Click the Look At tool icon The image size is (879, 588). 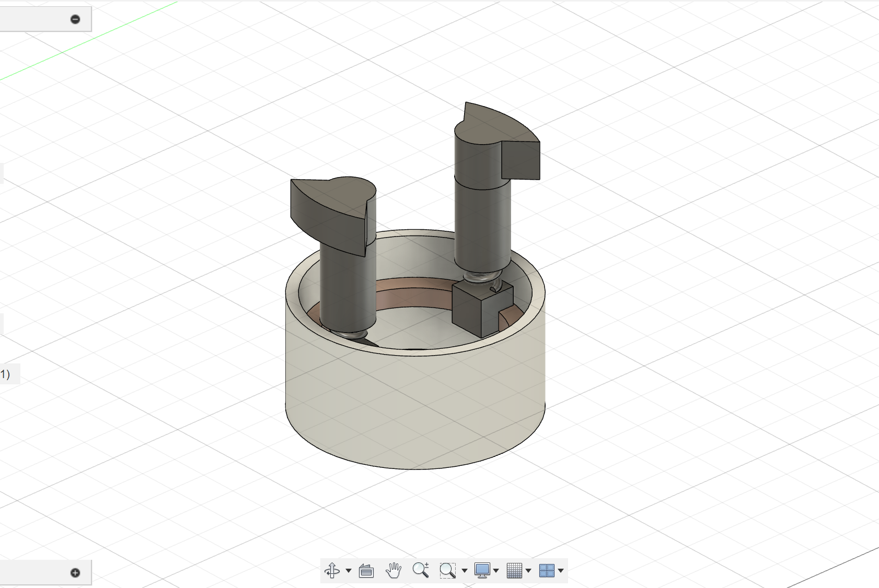[367, 571]
